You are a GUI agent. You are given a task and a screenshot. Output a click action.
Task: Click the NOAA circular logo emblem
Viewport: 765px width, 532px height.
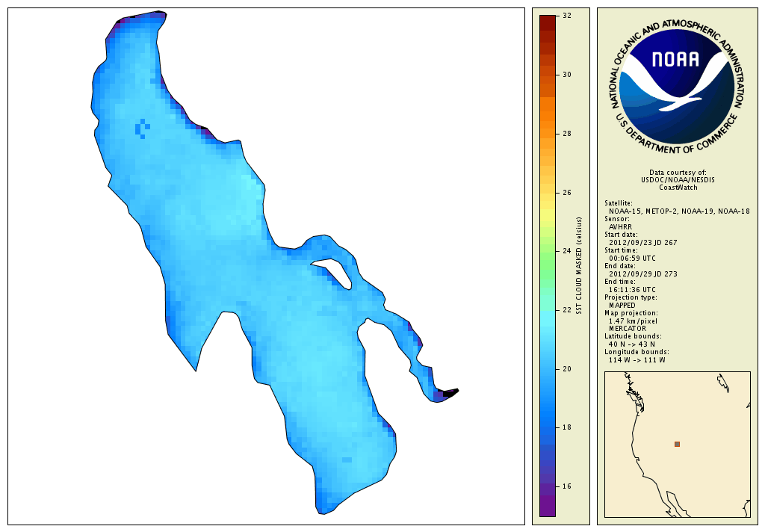click(x=678, y=87)
